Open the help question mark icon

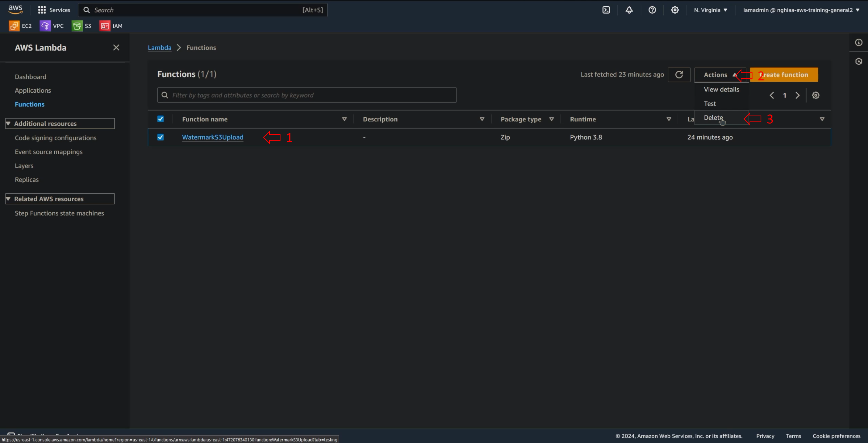coord(652,10)
